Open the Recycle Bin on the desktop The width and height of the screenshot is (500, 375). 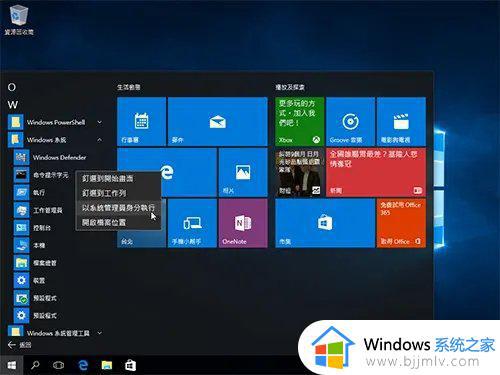[x=19, y=19]
